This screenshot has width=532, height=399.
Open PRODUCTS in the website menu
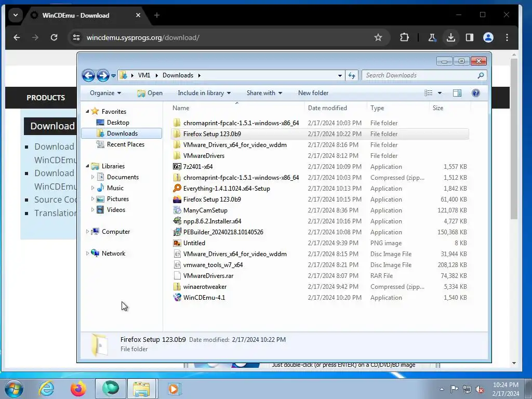click(46, 98)
